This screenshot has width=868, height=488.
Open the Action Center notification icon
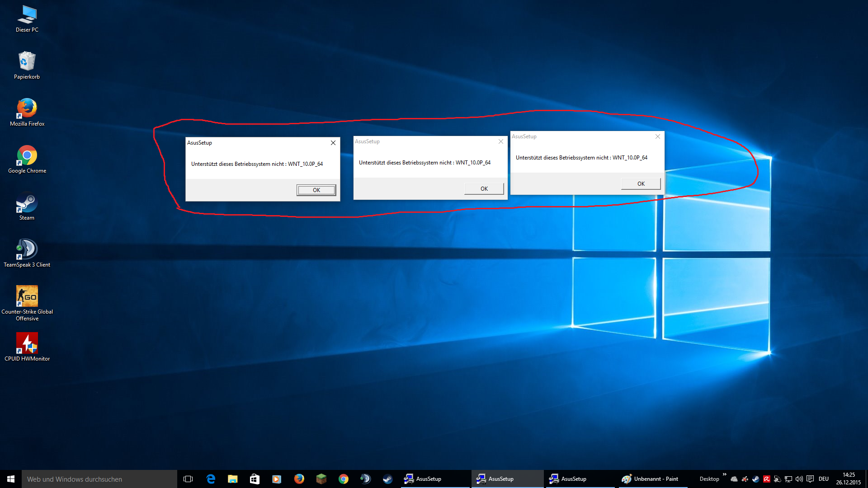pyautogui.click(x=810, y=479)
